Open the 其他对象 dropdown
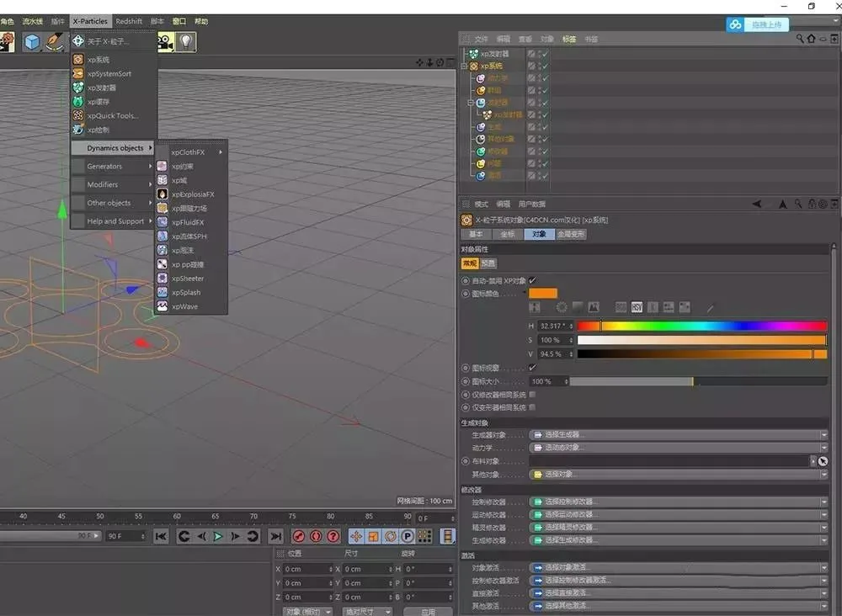 tap(678, 475)
